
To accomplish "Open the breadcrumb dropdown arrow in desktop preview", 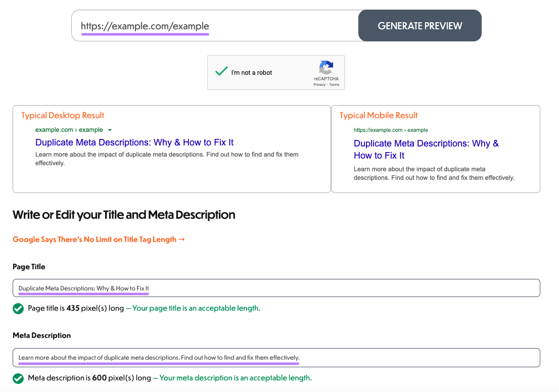I will click(111, 129).
